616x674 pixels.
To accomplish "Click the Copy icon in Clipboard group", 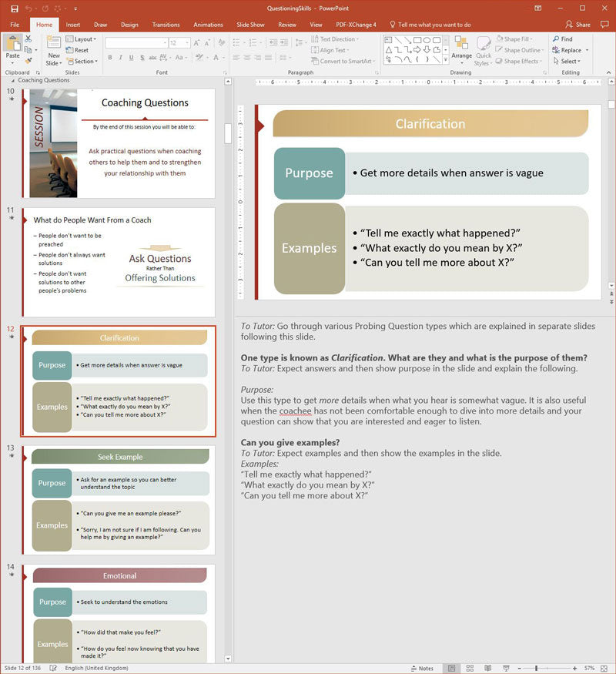I will point(28,50).
